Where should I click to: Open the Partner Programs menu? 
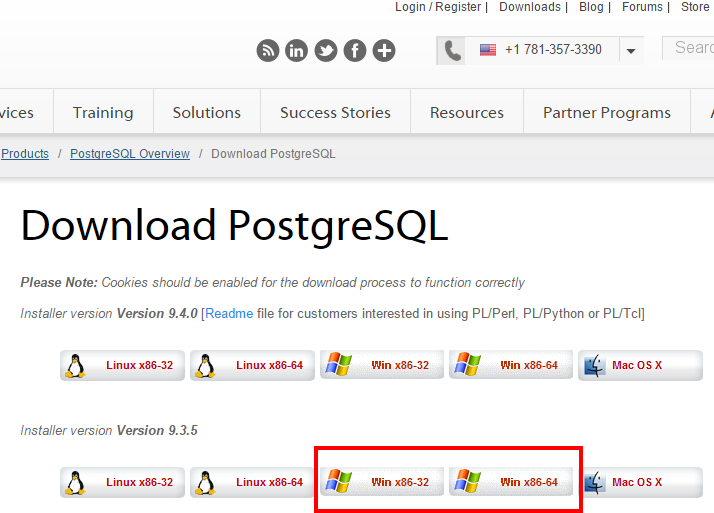point(607,112)
